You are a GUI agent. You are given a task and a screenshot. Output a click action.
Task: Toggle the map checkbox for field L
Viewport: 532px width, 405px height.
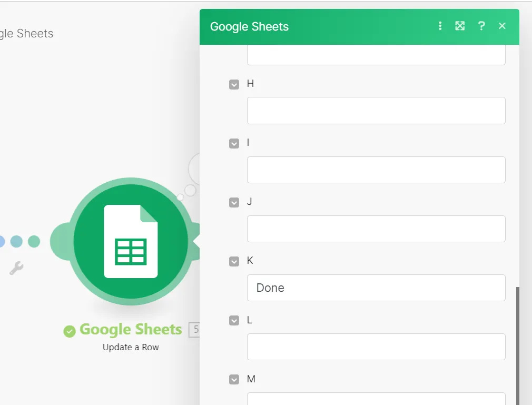click(234, 321)
